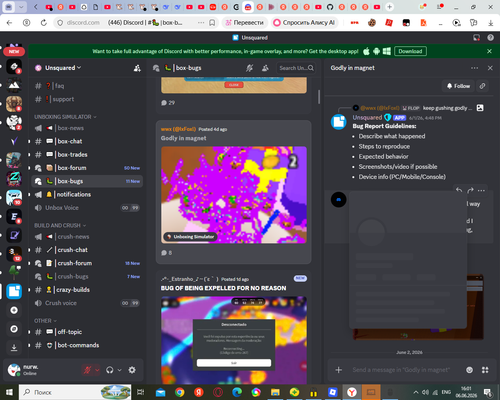
Task: Open the Godly in magnet forum post
Action: pyautogui.click(x=234, y=192)
